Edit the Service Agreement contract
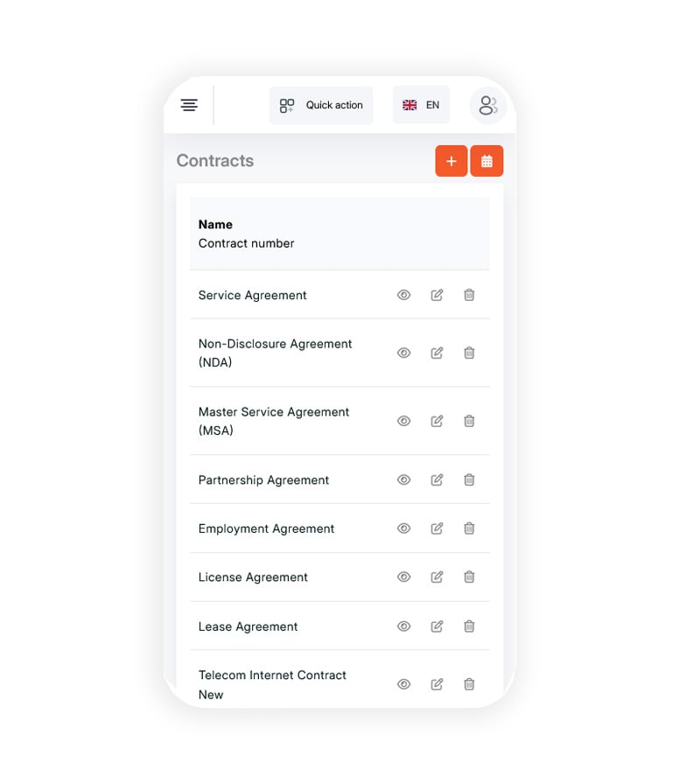The image size is (679, 784). 437,295
